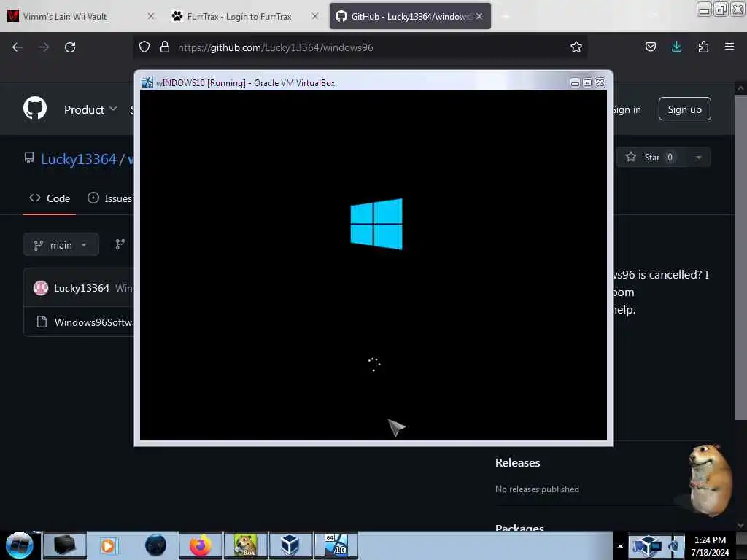This screenshot has width=747, height=560.
Task: Open the shield tracking protection icon
Action: 144,47
